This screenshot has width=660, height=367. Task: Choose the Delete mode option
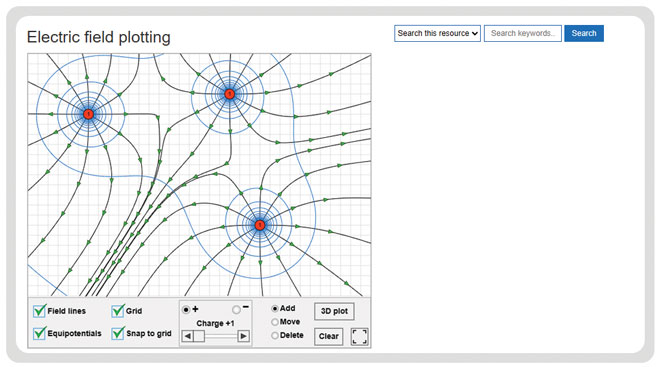pos(275,335)
